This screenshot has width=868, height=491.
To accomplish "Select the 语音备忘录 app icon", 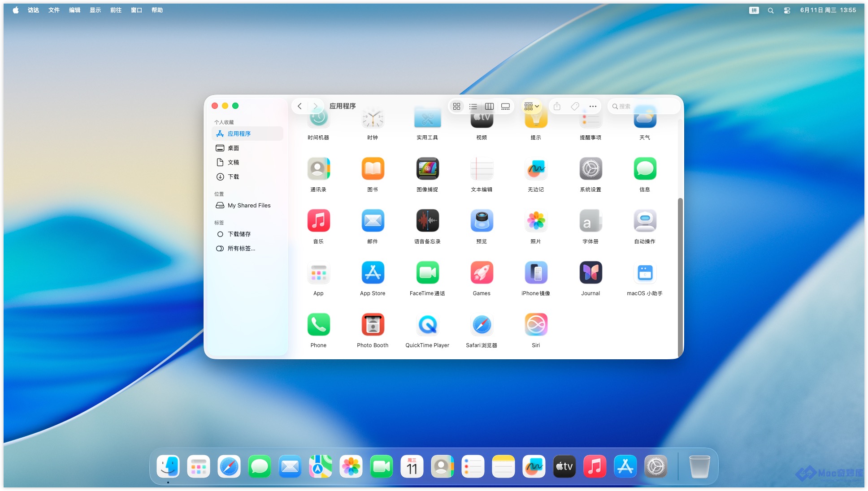I will coord(427,221).
